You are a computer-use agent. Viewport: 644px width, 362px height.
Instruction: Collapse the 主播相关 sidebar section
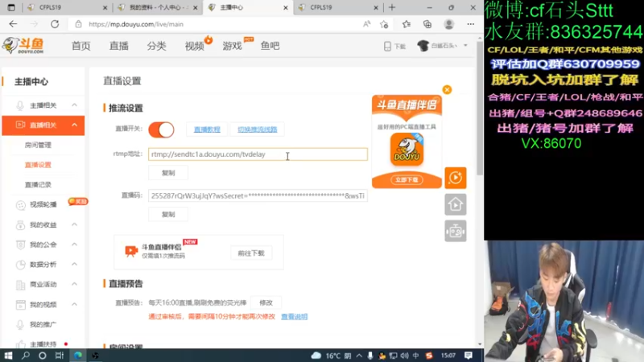74,105
